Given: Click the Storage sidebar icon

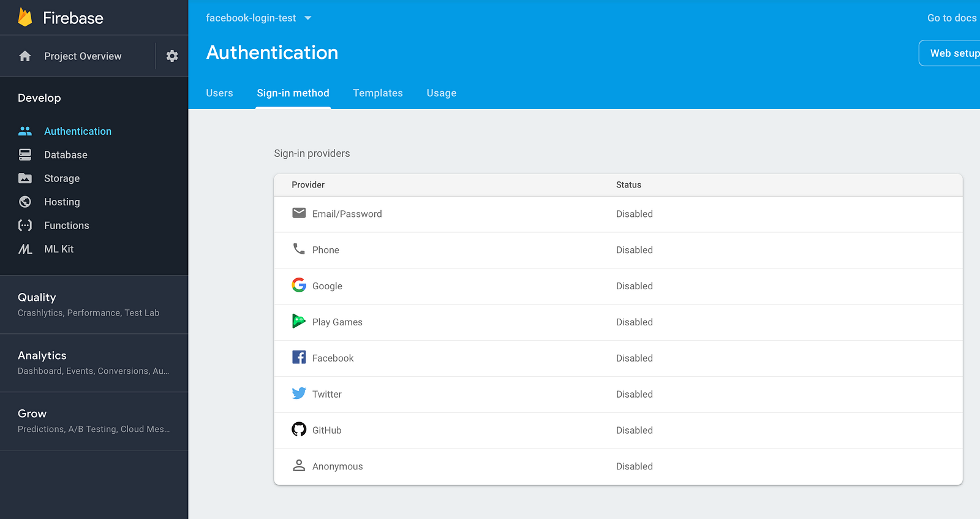Looking at the screenshot, I should (25, 178).
